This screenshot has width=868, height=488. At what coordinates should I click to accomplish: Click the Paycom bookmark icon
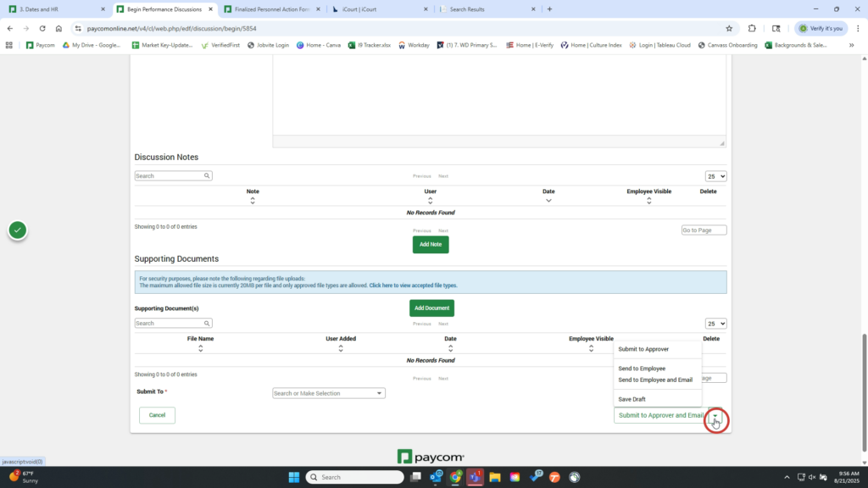click(31, 45)
